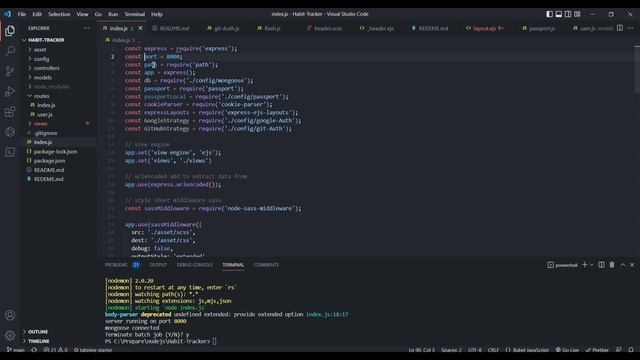Close the terminal panel
The width and height of the screenshot is (640, 360).
pos(632,265)
